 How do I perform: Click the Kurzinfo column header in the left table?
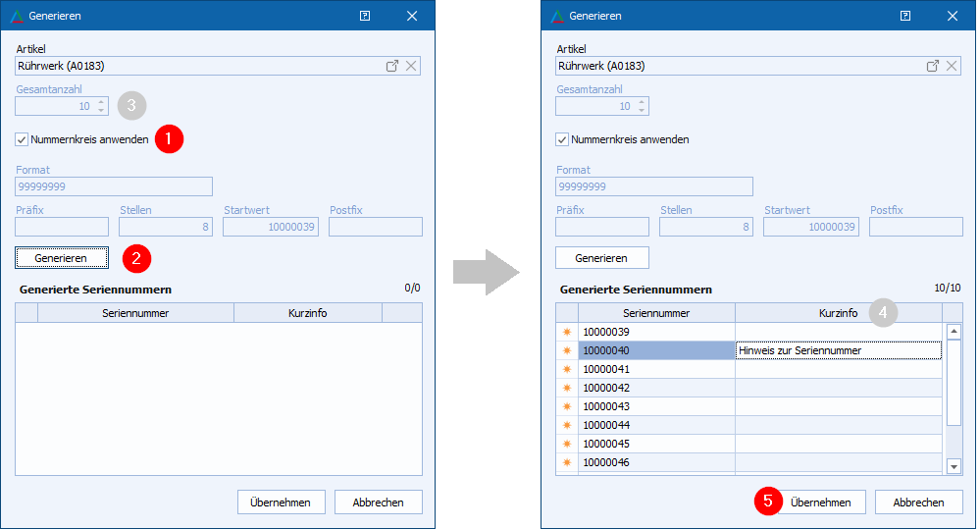pos(307,313)
